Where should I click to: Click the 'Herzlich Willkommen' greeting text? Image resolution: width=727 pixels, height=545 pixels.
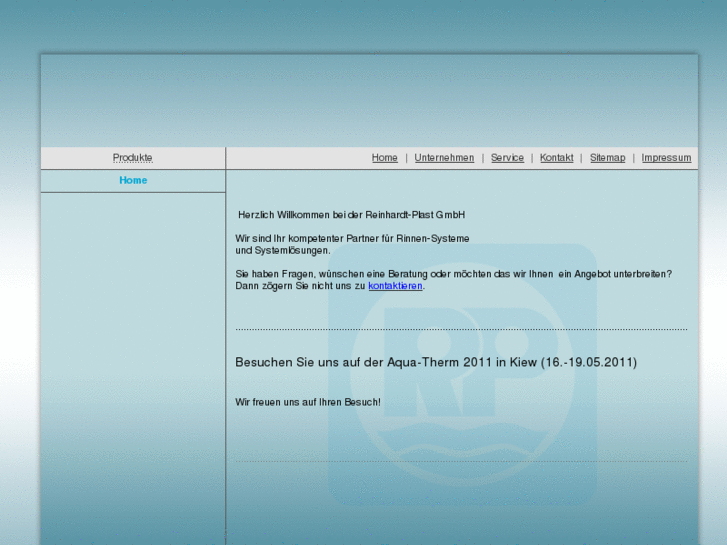click(x=351, y=215)
